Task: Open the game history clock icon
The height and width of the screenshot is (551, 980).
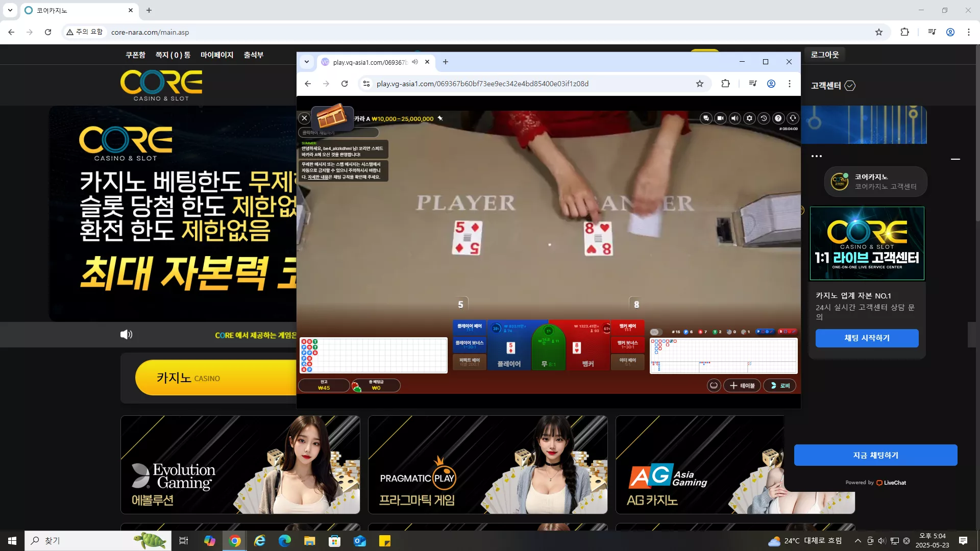Action: 764,118
